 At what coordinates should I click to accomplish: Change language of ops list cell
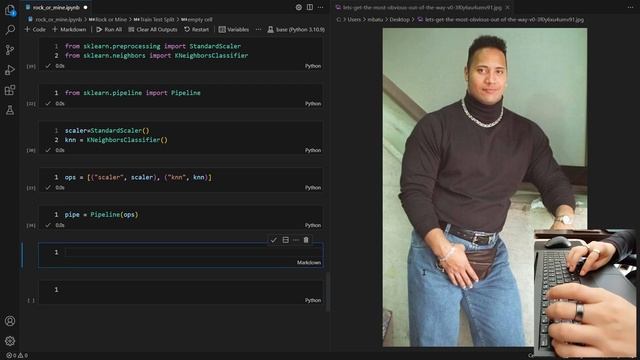point(313,188)
